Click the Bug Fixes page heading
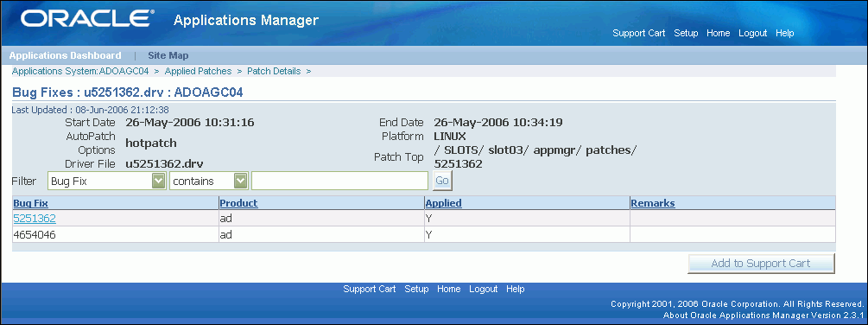This screenshot has width=868, height=325. pyautogui.click(x=127, y=92)
